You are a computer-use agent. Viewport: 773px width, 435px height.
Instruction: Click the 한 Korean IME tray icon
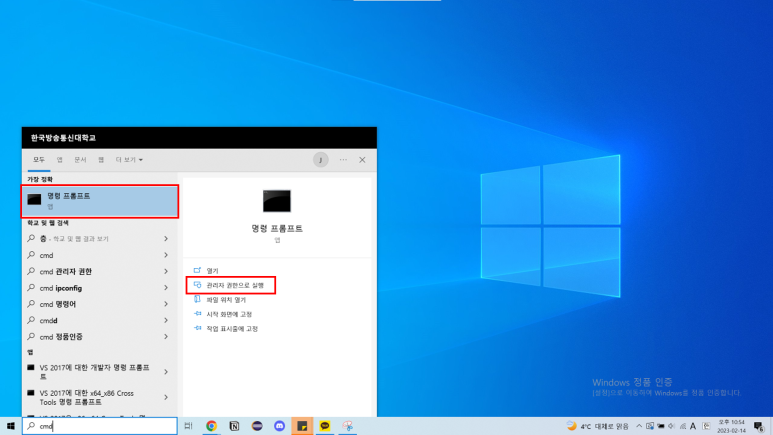(x=706, y=426)
